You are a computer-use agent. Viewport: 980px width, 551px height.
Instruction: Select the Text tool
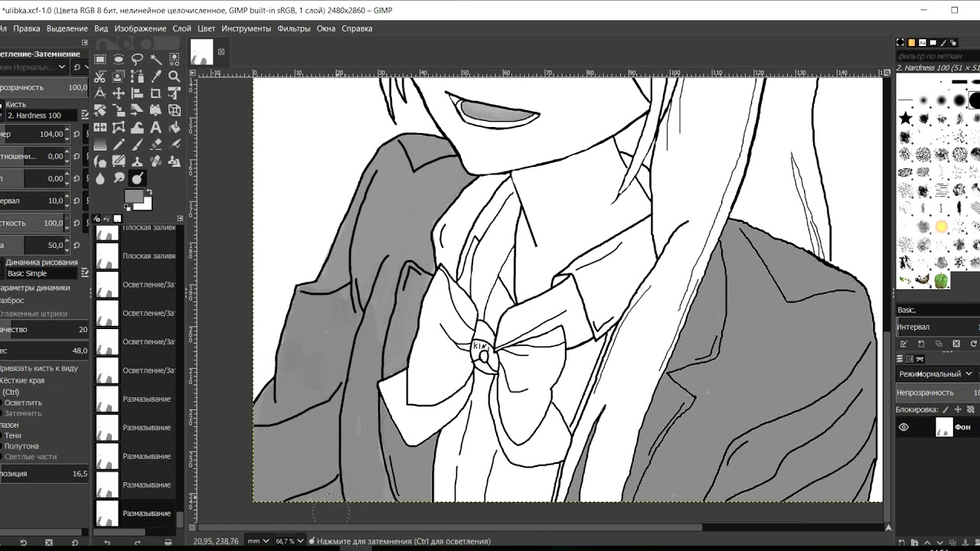click(155, 127)
